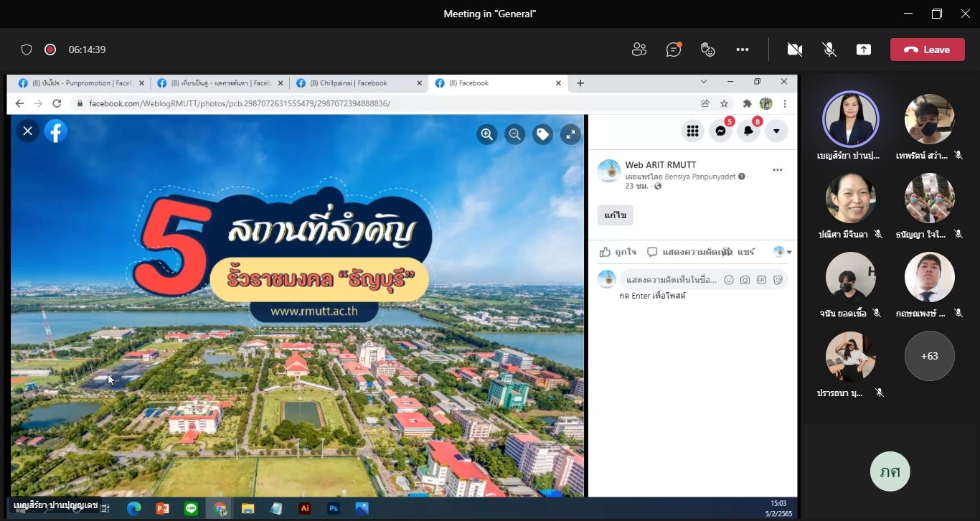Click the tag photo icon
The height and width of the screenshot is (521, 980).
[542, 134]
